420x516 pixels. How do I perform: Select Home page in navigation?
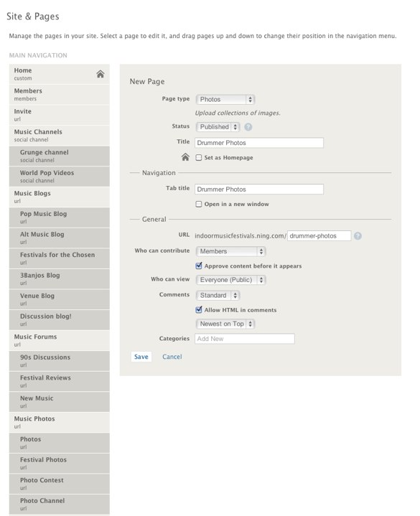pyautogui.click(x=60, y=74)
